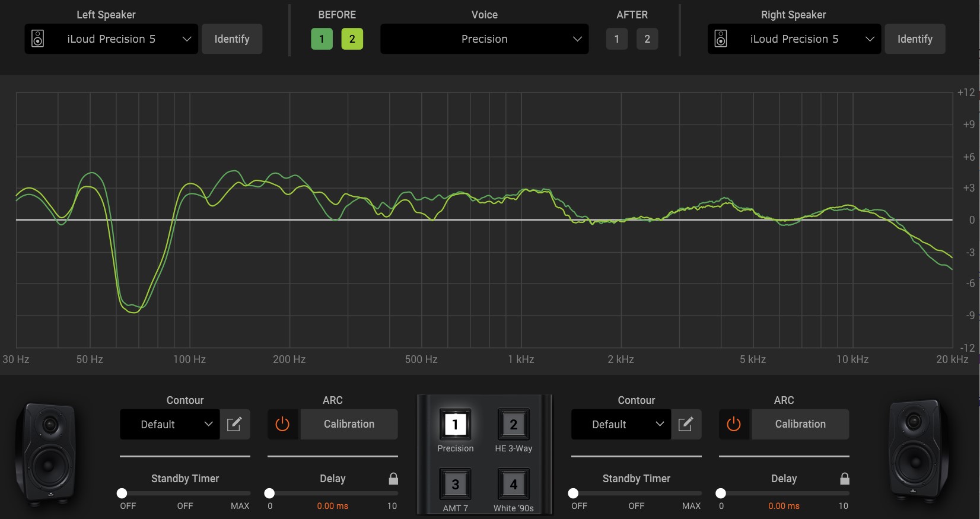Expand the left Contour Default dropdown
Viewport: 980px width, 519px height.
pyautogui.click(x=170, y=424)
